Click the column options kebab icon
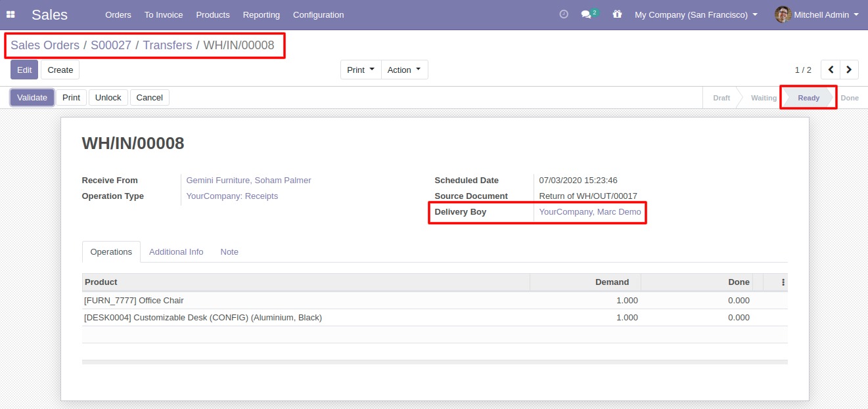The width and height of the screenshot is (868, 409). tap(783, 282)
